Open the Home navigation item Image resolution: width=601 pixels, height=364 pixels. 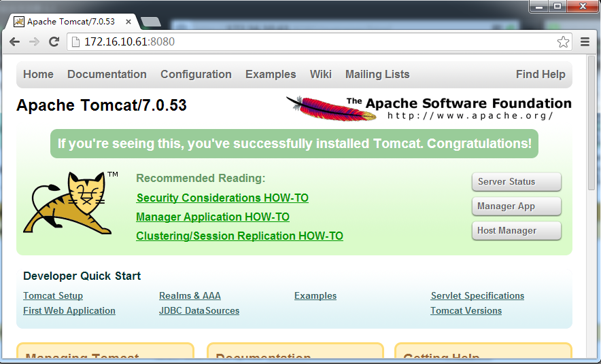tap(38, 74)
